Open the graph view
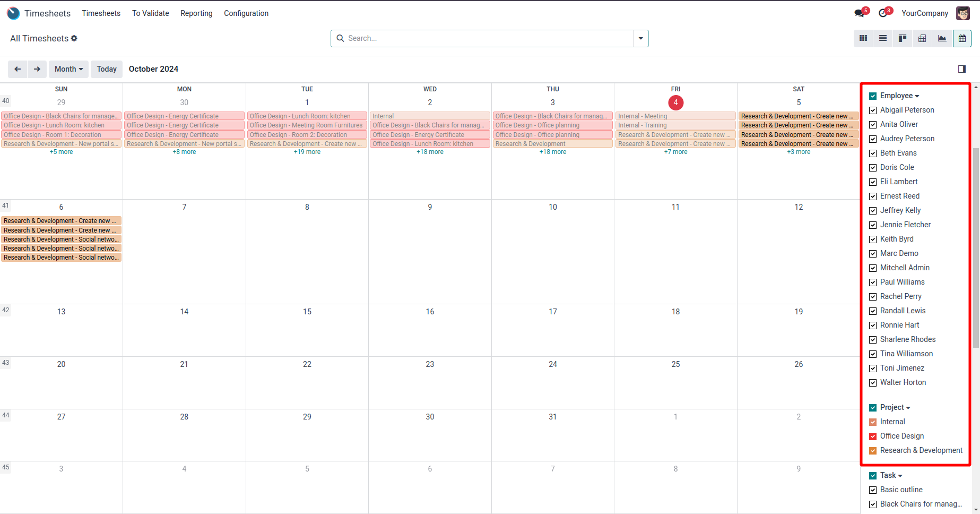 coord(942,38)
